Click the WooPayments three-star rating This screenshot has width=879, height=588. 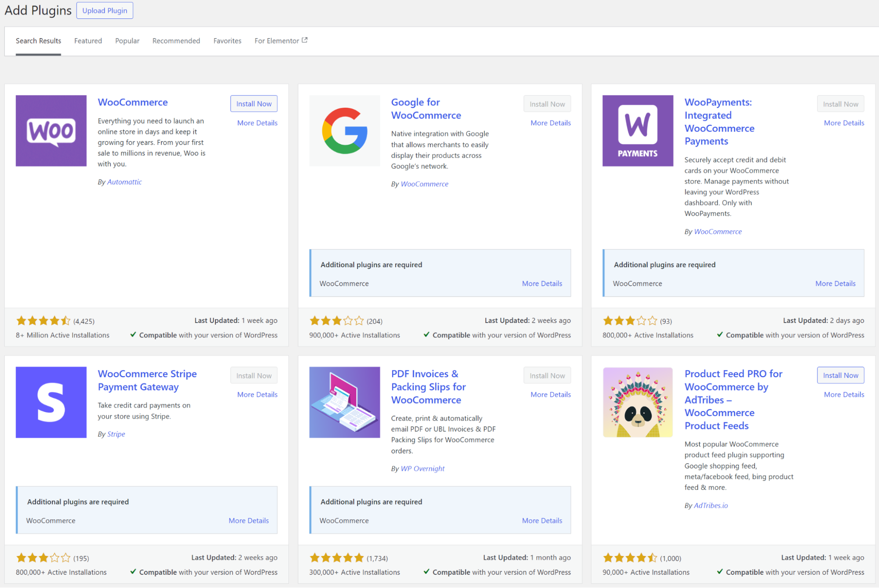point(630,321)
